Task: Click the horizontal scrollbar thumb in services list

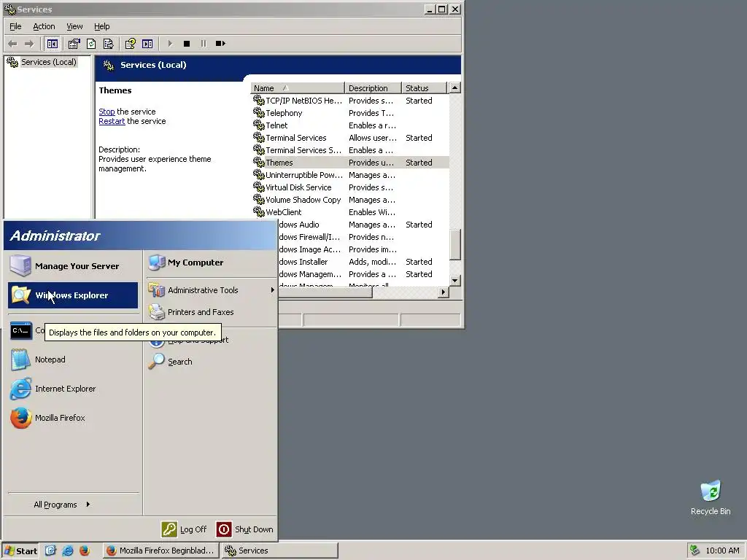Action: tap(325, 292)
